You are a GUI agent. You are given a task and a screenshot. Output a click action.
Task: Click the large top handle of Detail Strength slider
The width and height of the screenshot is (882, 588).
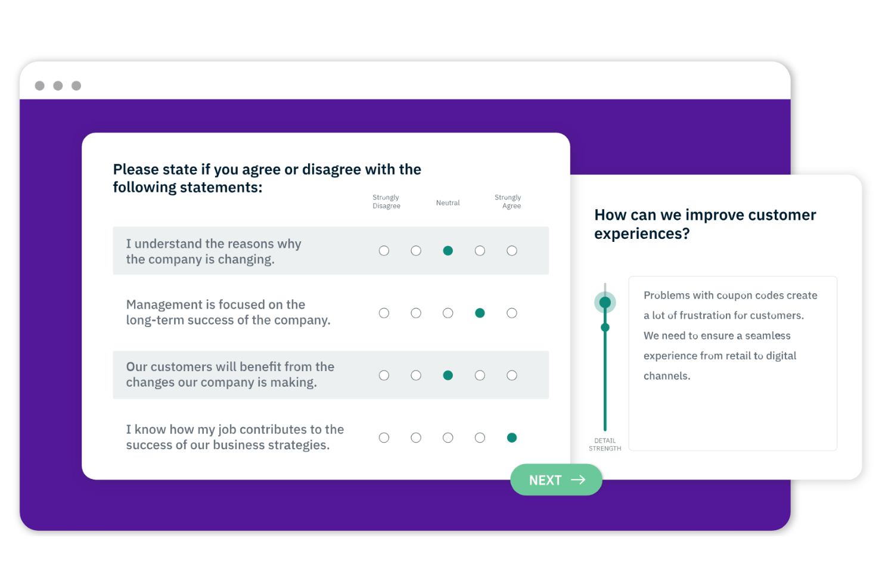(x=605, y=303)
